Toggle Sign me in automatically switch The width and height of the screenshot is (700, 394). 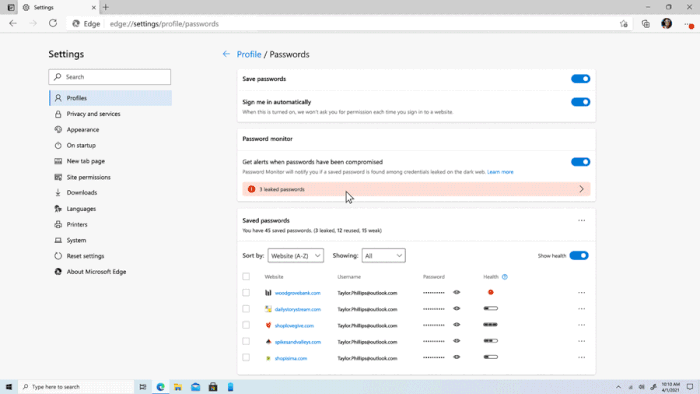[x=580, y=102]
